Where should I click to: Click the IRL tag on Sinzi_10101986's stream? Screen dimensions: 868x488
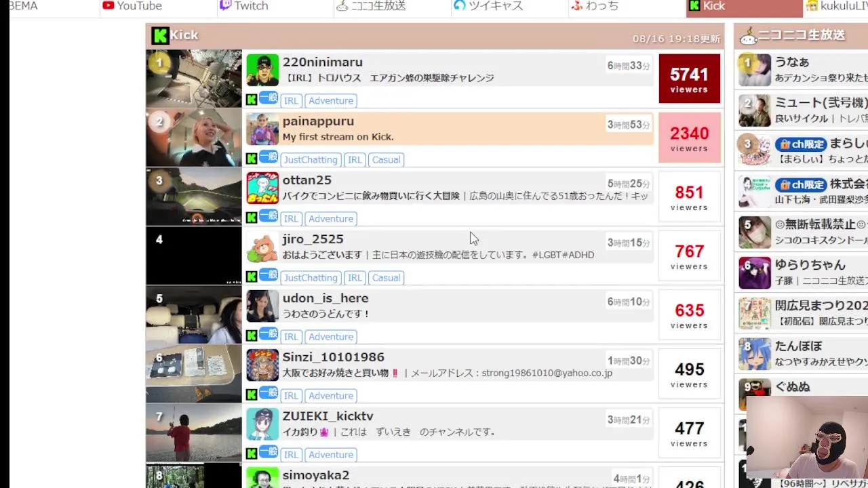coord(291,395)
